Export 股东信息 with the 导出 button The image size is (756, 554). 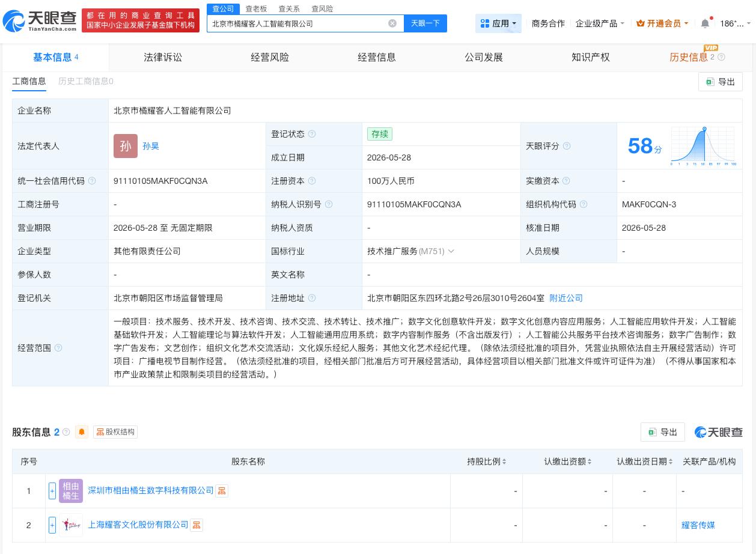tap(663, 432)
